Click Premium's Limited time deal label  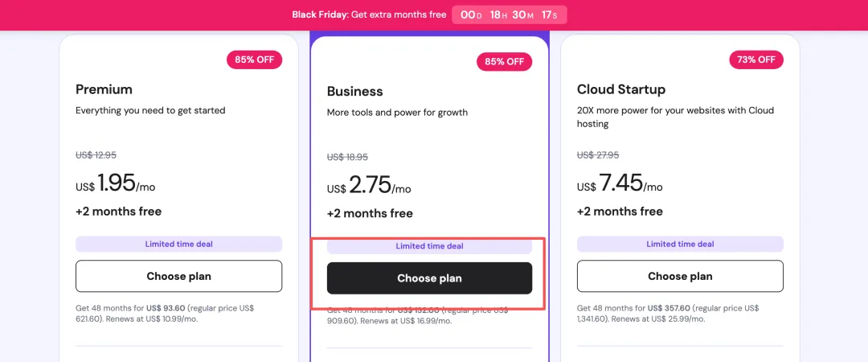[x=178, y=244]
